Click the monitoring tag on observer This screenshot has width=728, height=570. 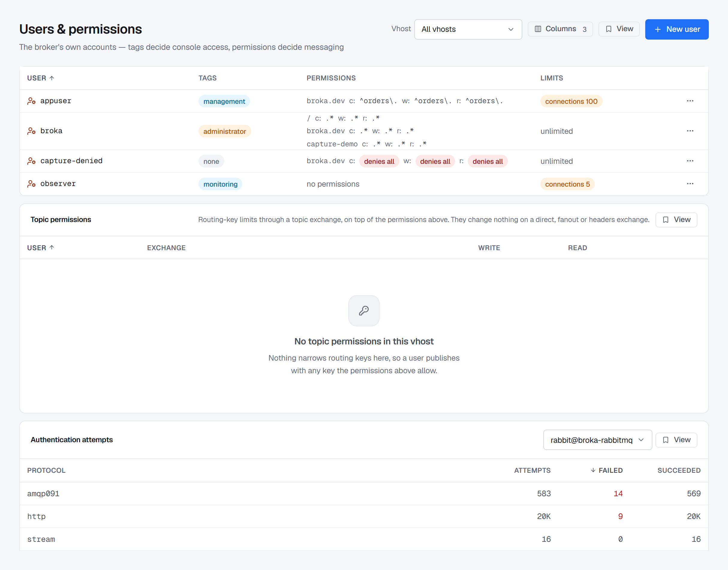click(220, 184)
